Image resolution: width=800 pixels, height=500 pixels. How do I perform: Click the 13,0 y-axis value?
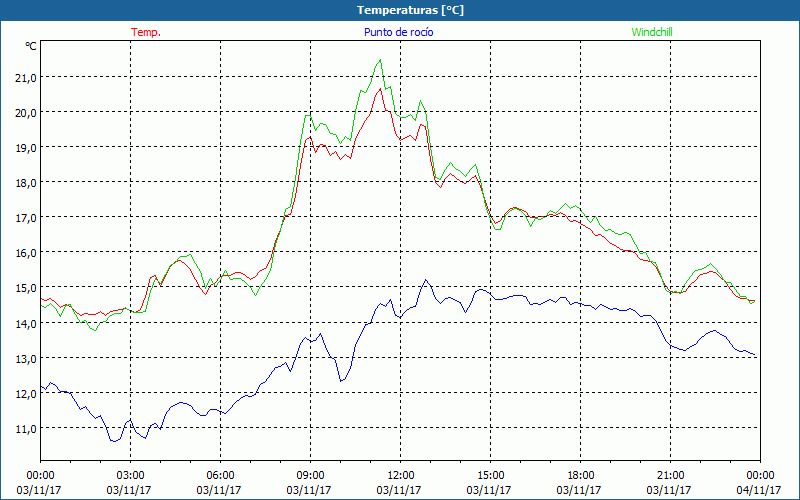tap(27, 359)
